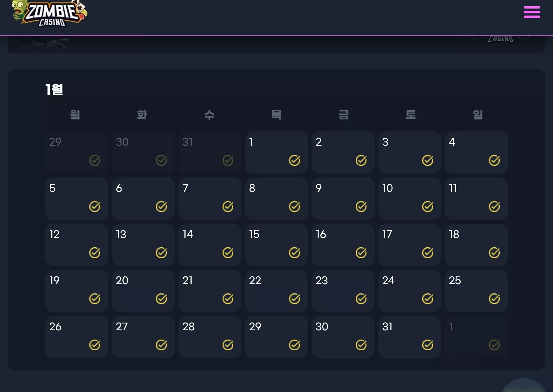Select the day 9 calendar cell

click(x=343, y=199)
